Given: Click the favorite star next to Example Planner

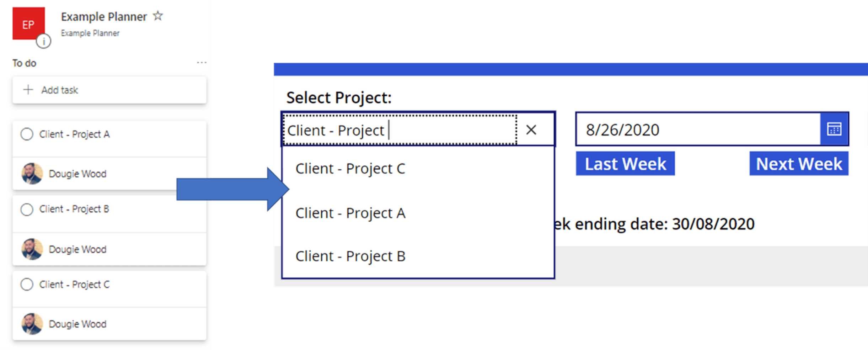Looking at the screenshot, I should (158, 16).
